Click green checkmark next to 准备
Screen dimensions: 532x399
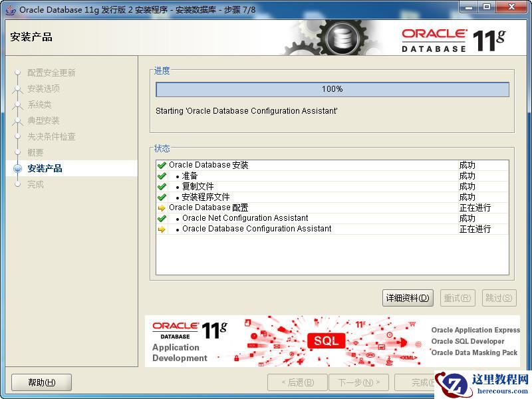(162, 176)
